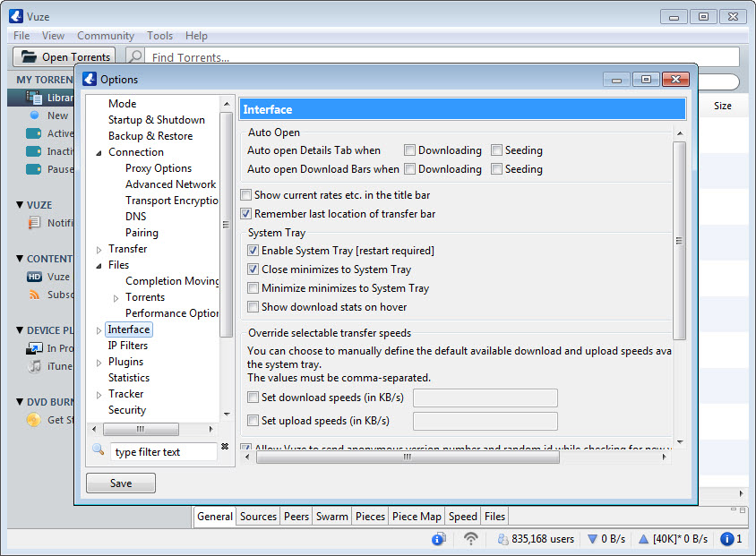Image resolution: width=756 pixels, height=556 pixels.
Task: Collapse the Files tree node
Action: pyautogui.click(x=99, y=266)
